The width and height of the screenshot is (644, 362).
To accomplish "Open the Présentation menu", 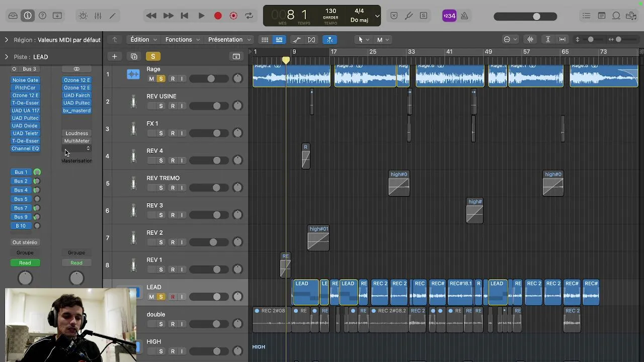I will coord(229,40).
